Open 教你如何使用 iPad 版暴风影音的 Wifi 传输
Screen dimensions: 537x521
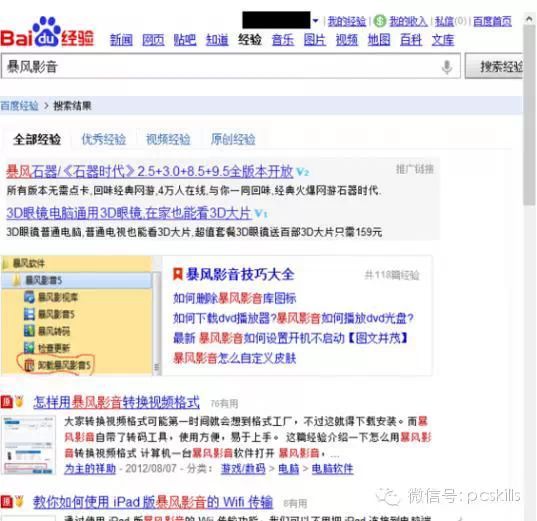coord(153,502)
